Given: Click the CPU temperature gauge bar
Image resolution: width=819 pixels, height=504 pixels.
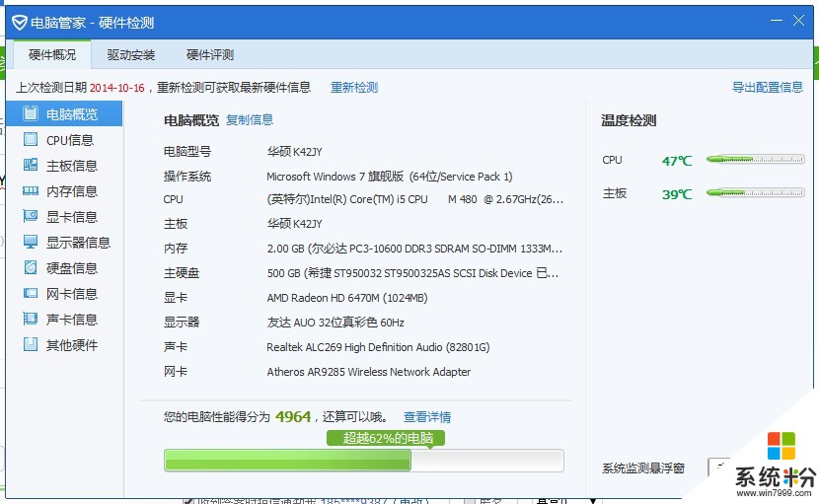Looking at the screenshot, I should point(755,160).
